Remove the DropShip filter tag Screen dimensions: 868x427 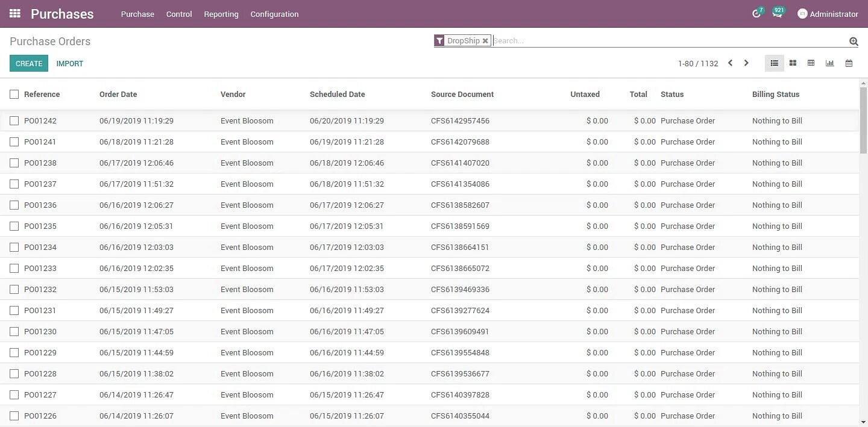[485, 40]
